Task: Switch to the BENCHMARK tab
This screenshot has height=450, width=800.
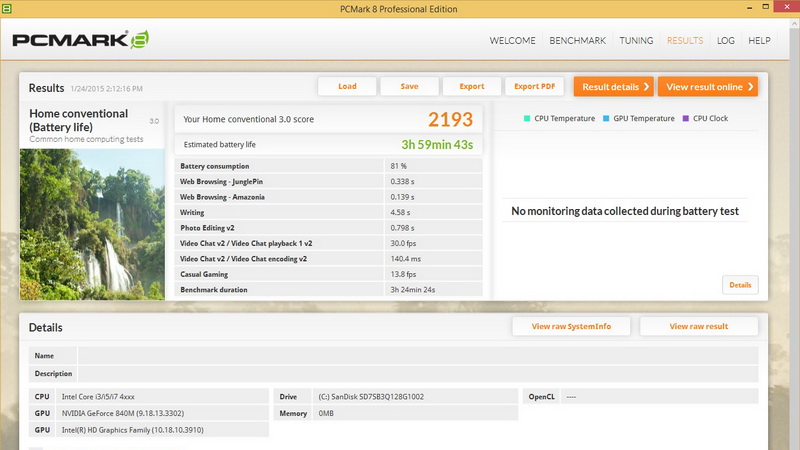Action: point(578,40)
